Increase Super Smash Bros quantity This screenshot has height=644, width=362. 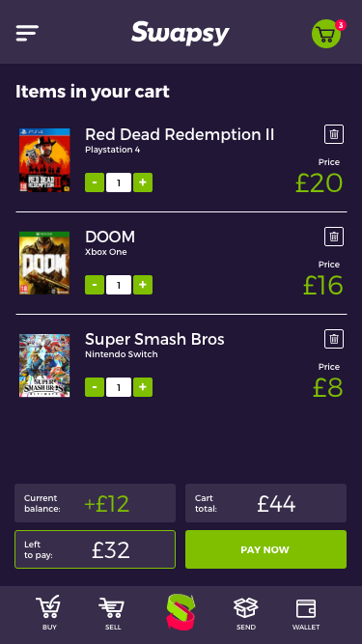pos(143,387)
